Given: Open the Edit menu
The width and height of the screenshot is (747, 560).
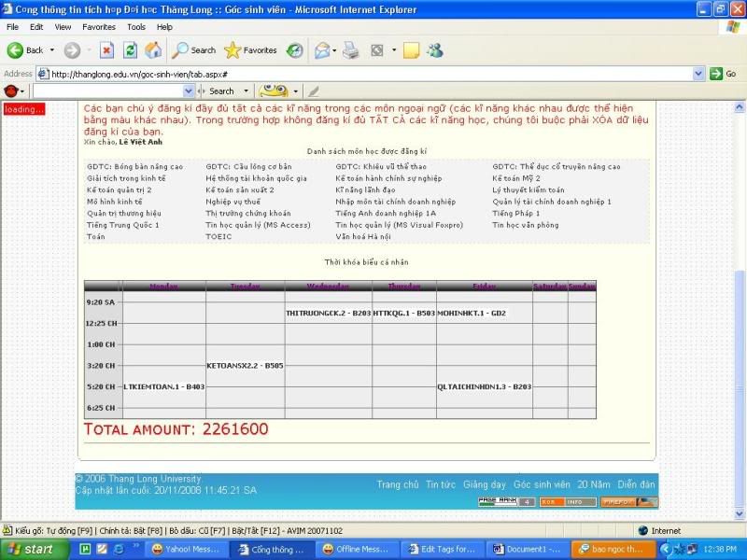Looking at the screenshot, I should pyautogui.click(x=36, y=27).
